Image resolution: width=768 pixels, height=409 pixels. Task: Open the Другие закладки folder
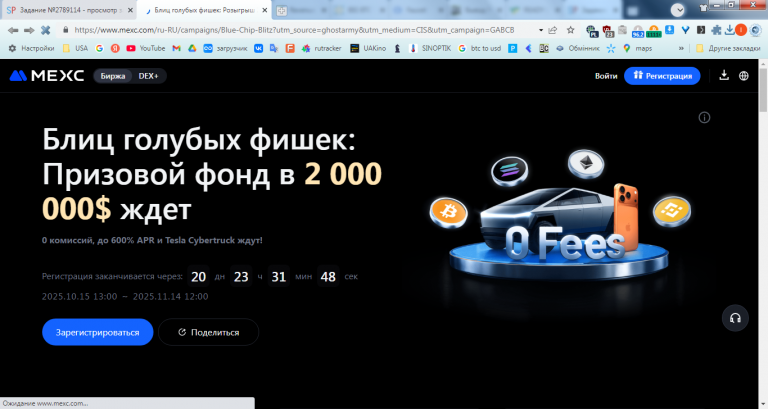point(728,48)
